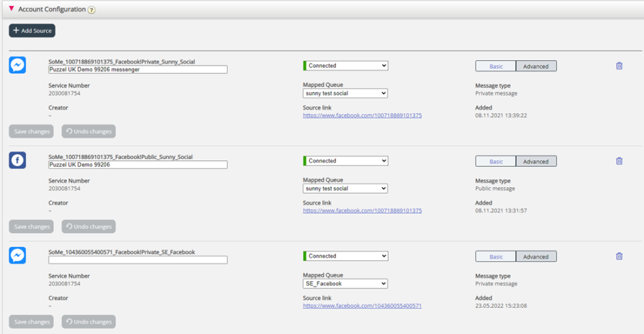Open facebook.com/104360055400571 source link
This screenshot has width=644, height=334.
pos(362,306)
